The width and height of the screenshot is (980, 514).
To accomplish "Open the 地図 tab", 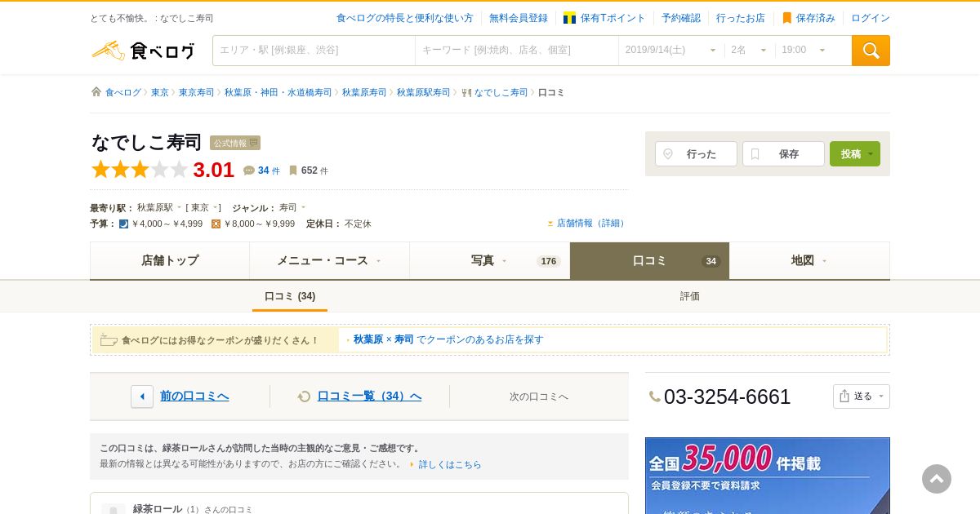I will pos(809,261).
